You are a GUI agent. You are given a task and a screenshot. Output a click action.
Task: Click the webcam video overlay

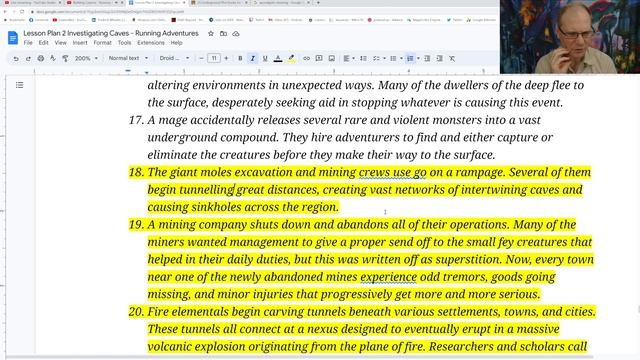pyautogui.click(x=570, y=37)
